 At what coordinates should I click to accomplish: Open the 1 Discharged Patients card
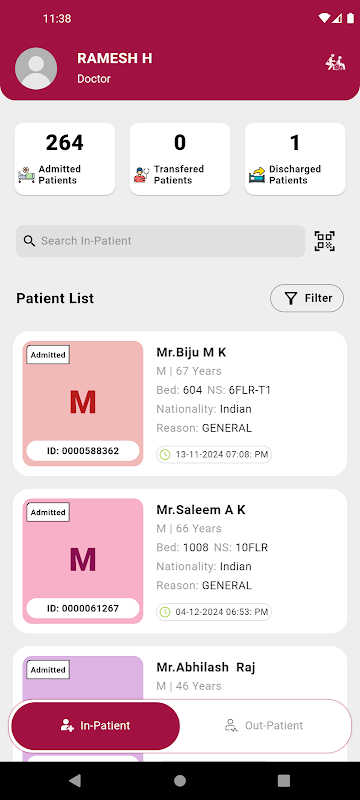tap(295, 159)
